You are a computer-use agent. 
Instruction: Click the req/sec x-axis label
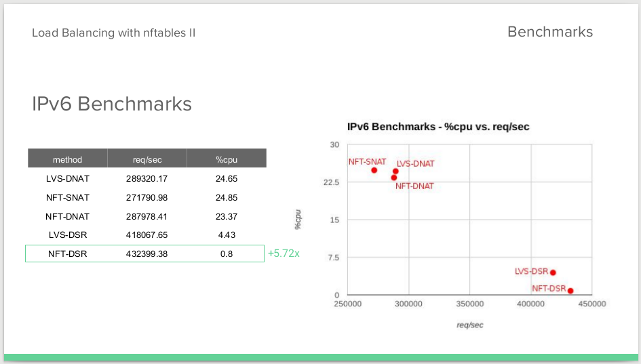click(x=469, y=325)
